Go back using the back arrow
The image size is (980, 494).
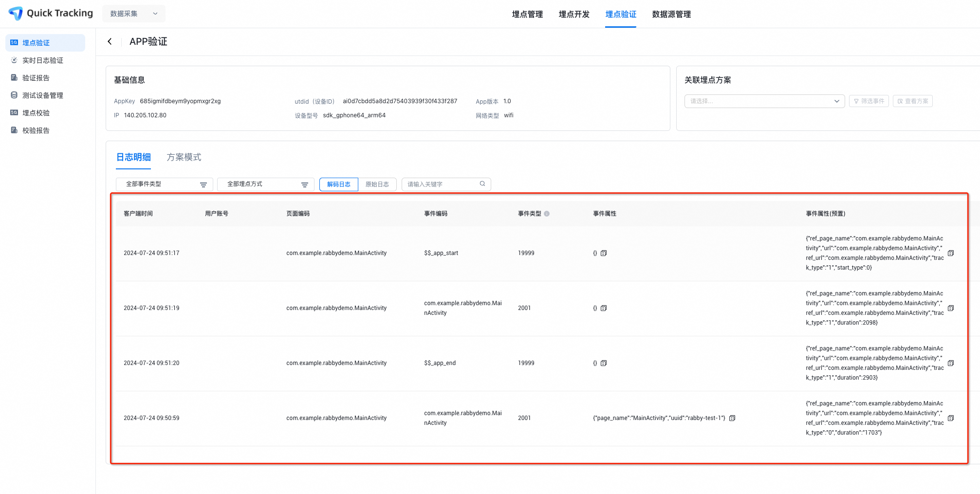(x=110, y=41)
